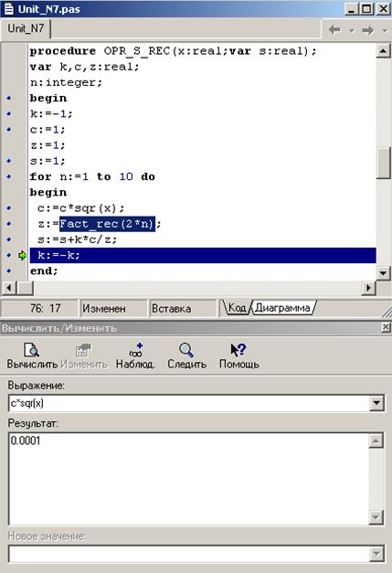Click the horizontal scrollbar left arrow
392x573 pixels.
[x=9, y=288]
